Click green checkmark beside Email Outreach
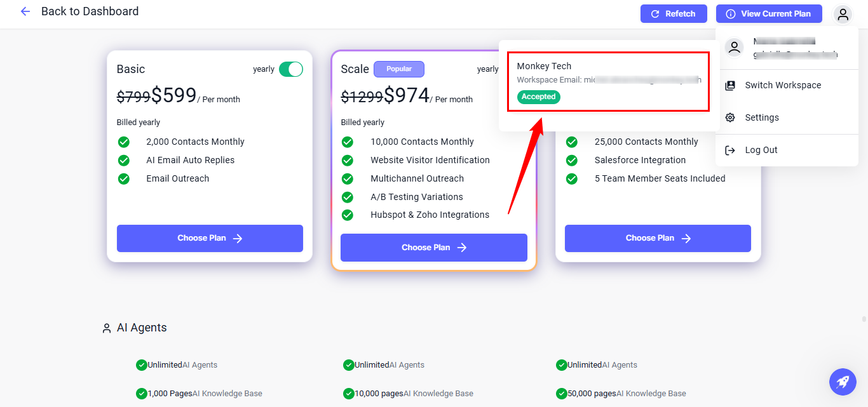The height and width of the screenshot is (407, 868). [124, 178]
